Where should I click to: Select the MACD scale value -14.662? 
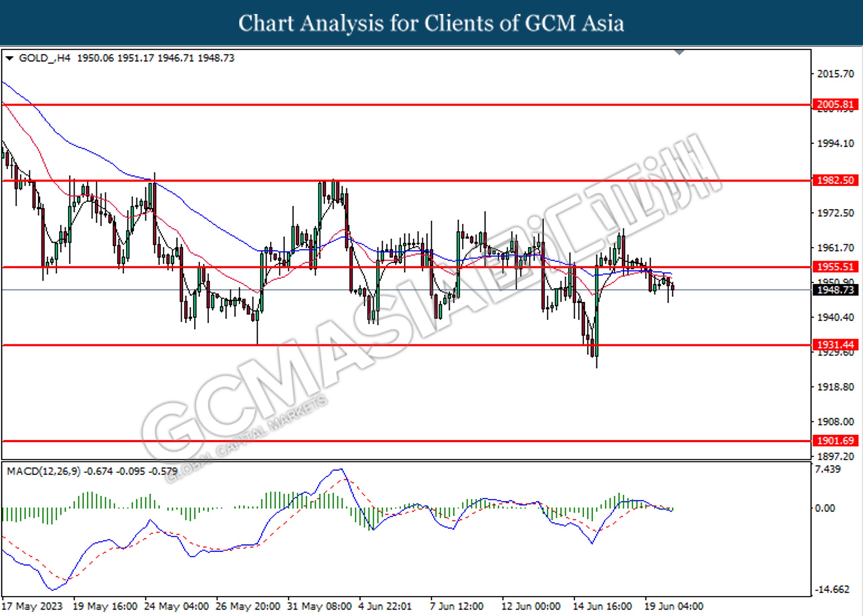[x=832, y=590]
